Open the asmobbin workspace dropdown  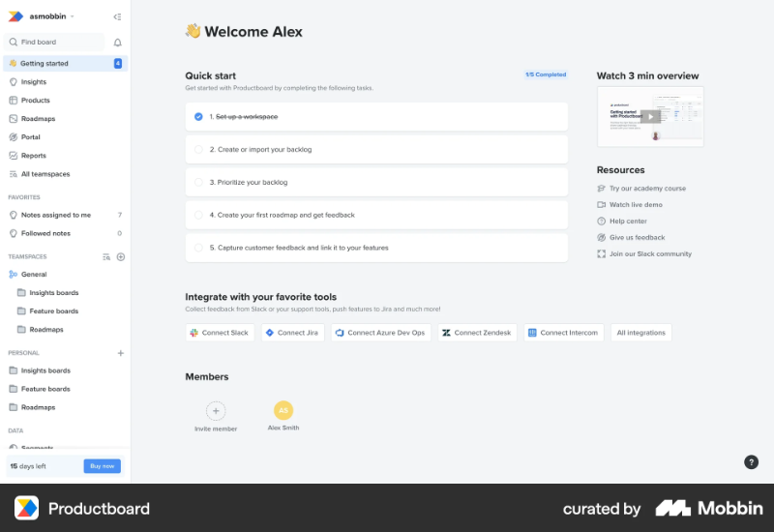[x=51, y=16]
